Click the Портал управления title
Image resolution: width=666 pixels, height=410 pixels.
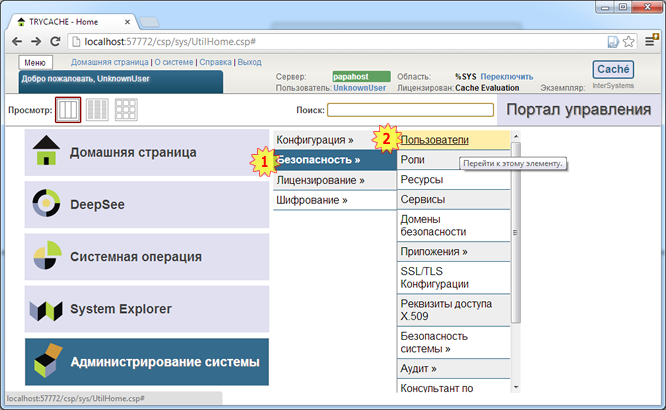579,110
